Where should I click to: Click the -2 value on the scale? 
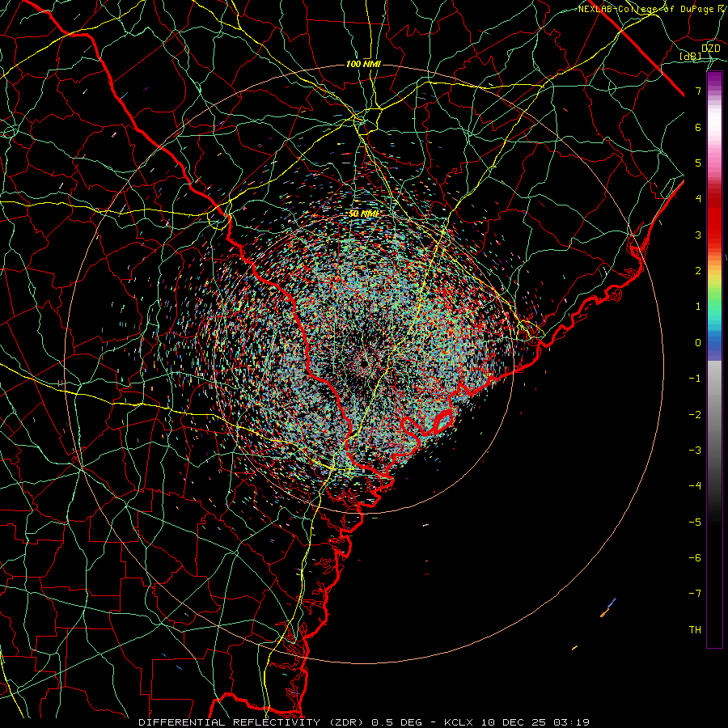pyautogui.click(x=695, y=415)
